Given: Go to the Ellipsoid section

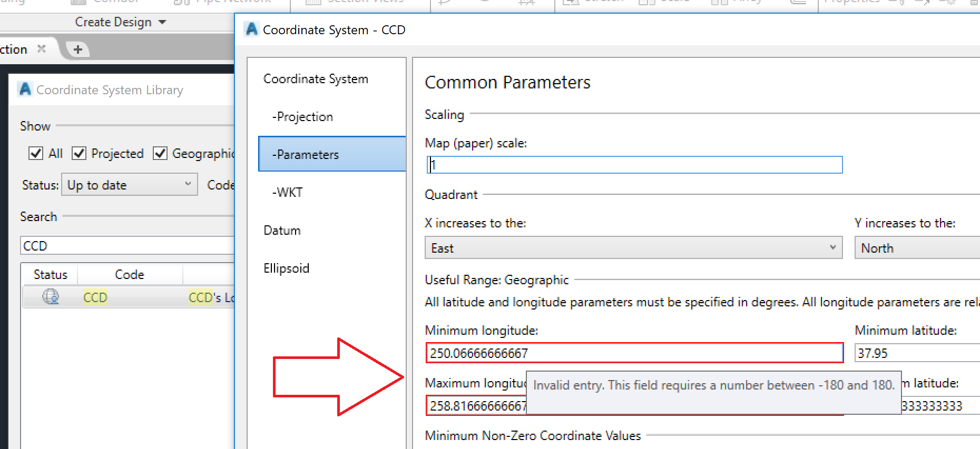Looking at the screenshot, I should click(286, 268).
